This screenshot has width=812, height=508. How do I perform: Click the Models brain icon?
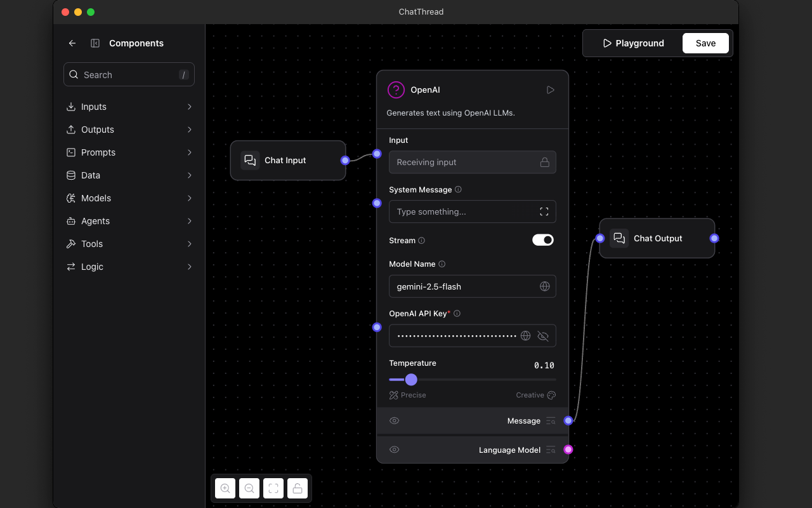point(71,198)
